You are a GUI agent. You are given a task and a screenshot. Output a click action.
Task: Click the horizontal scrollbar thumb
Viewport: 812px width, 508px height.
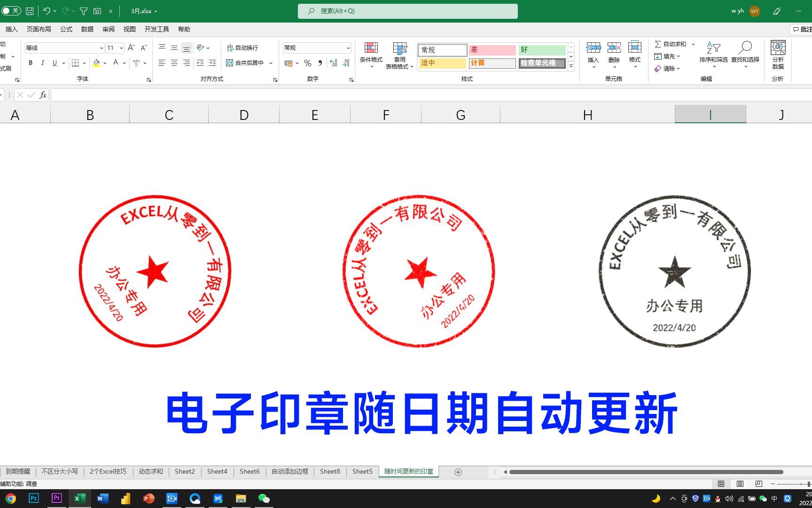click(x=646, y=472)
